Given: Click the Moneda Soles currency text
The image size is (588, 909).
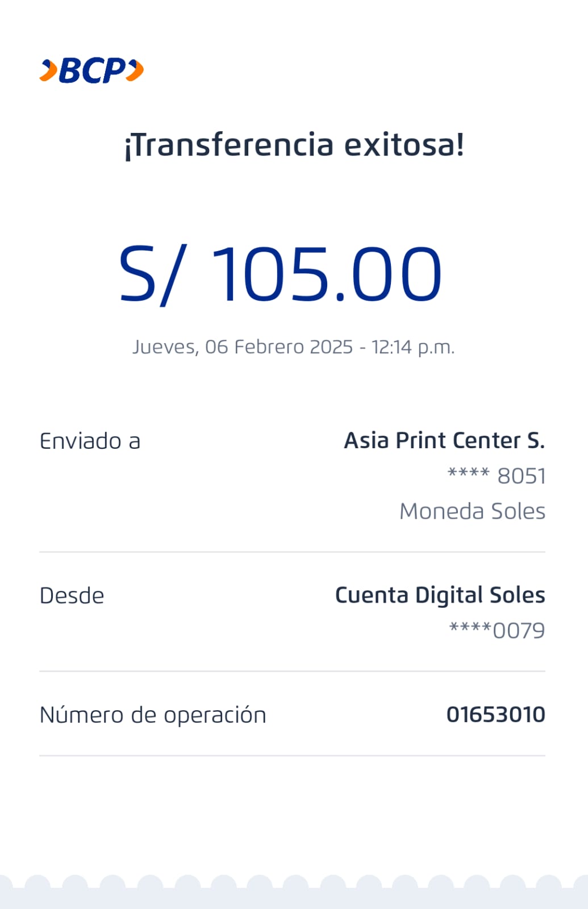Looking at the screenshot, I should [x=472, y=511].
